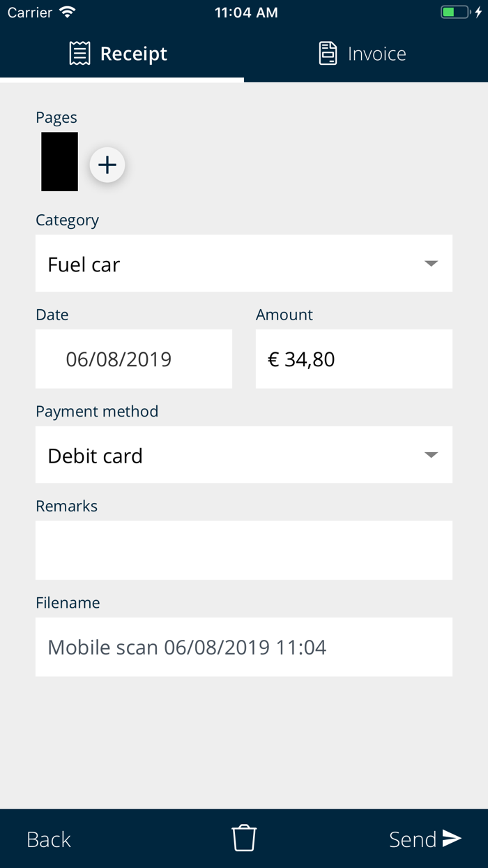The width and height of the screenshot is (488, 868).
Task: Edit the Amount field € 34,80
Action: [x=353, y=359]
